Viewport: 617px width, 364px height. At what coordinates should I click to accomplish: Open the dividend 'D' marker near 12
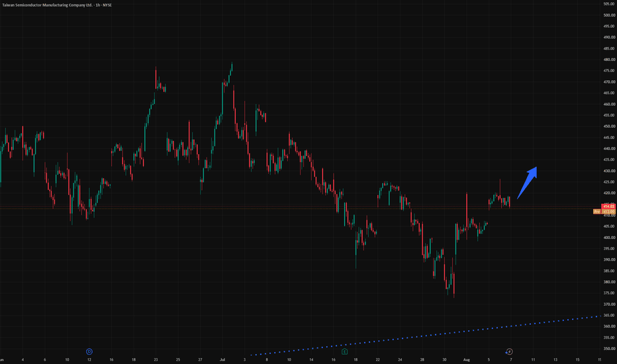89,351
